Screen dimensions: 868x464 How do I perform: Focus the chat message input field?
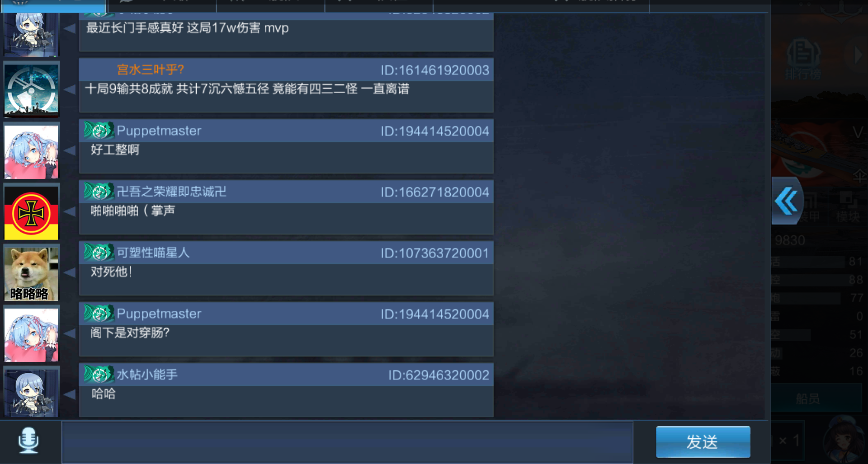[347, 442]
